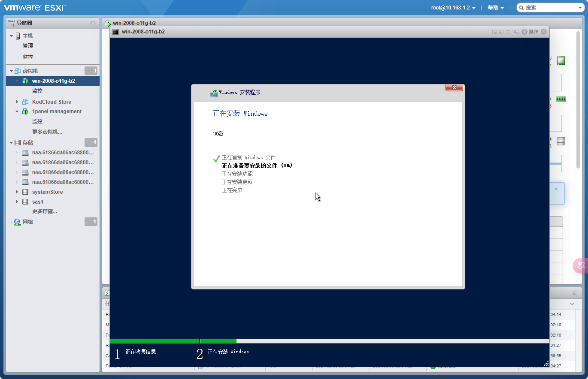Open the More VMs link
The image size is (588, 379).
(47, 132)
